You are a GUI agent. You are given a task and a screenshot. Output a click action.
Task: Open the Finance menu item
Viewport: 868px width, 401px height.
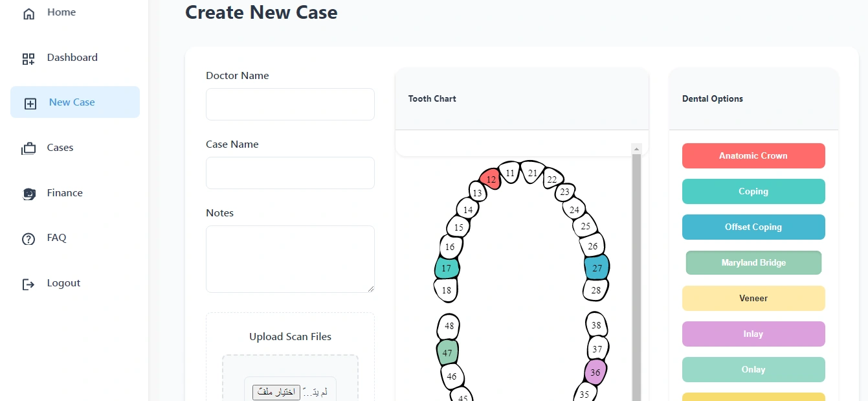pos(65,193)
